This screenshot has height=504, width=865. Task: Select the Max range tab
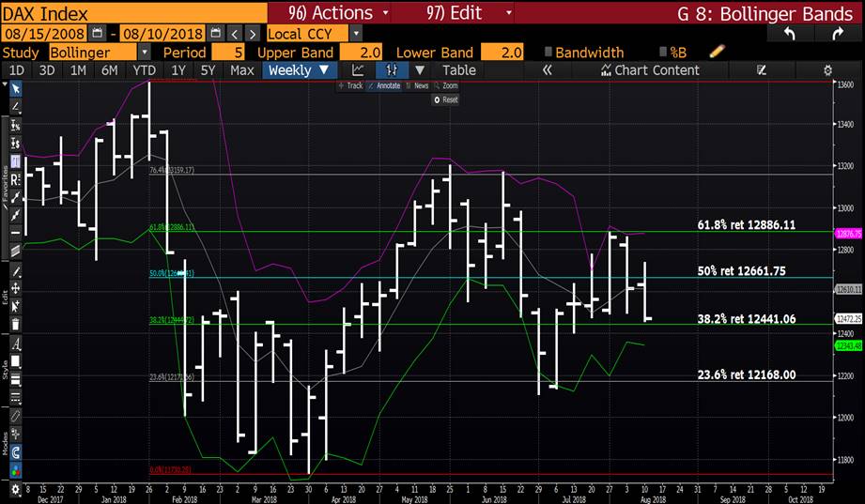tap(242, 70)
